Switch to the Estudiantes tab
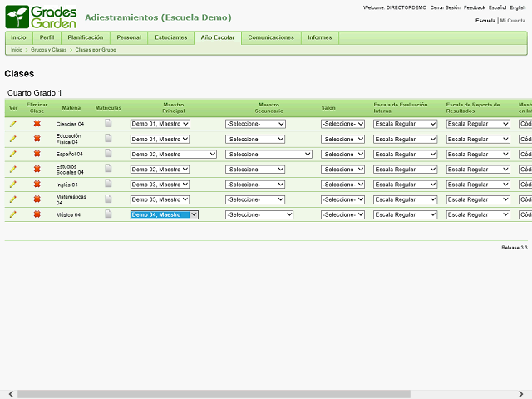Screen dimensions: 532x399 tap(171, 37)
